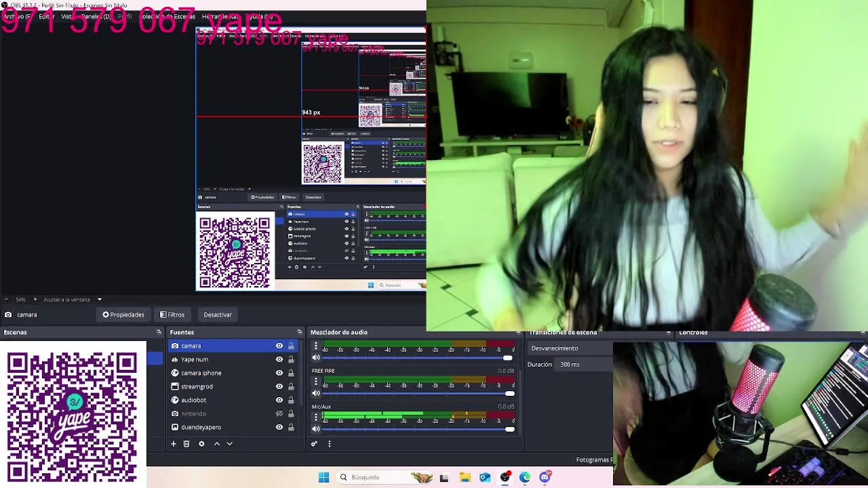Viewport: 868px width, 488px height.
Task: Open first audio channel three-dot menu
Action: (x=316, y=346)
